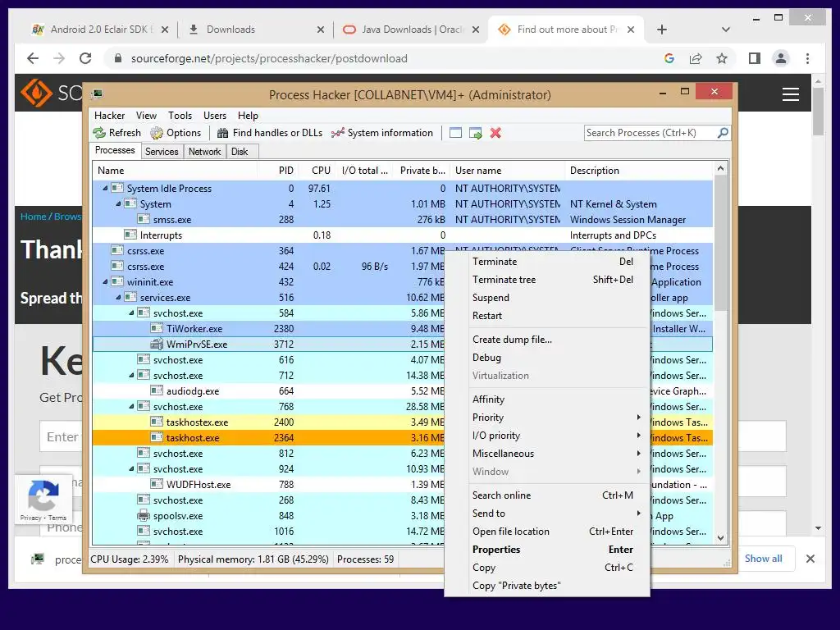Click the SourceForge logo

point(36,93)
